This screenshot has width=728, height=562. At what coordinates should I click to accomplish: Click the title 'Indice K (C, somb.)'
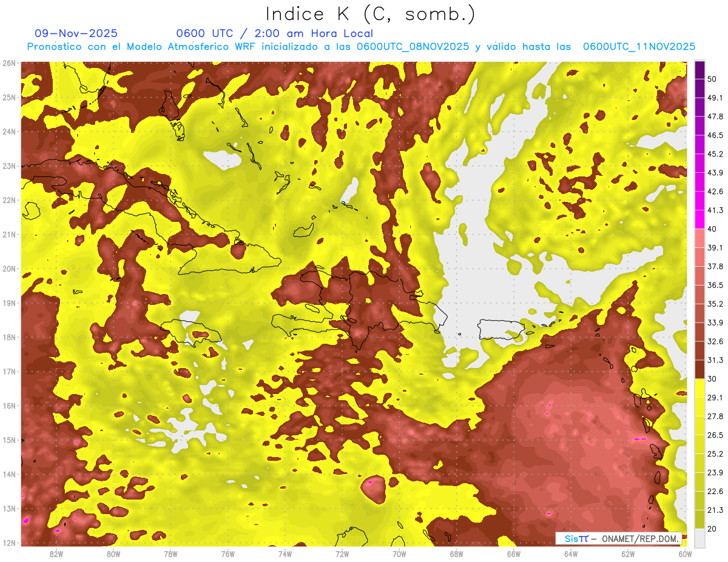[369, 14]
